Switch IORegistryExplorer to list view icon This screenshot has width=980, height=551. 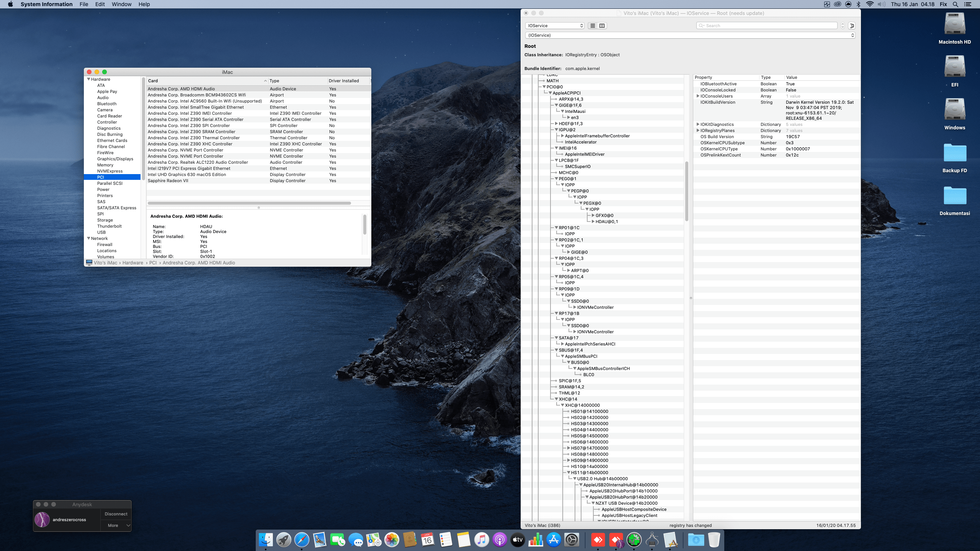[x=593, y=26]
